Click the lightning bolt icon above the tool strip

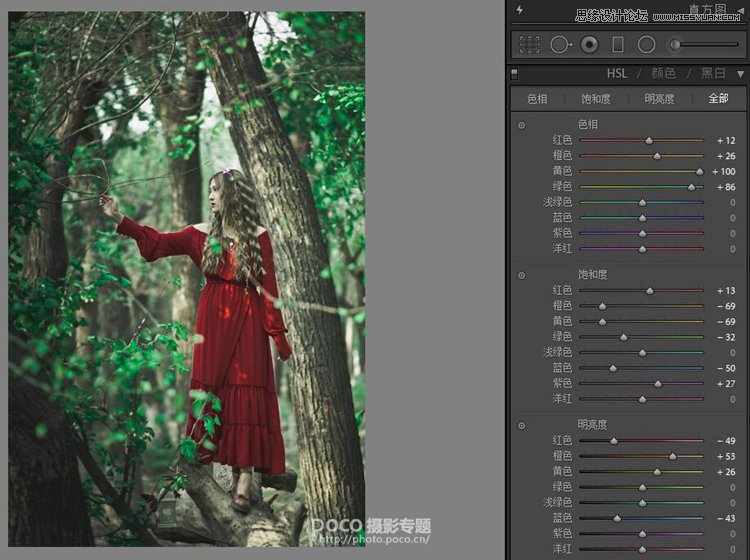click(519, 10)
